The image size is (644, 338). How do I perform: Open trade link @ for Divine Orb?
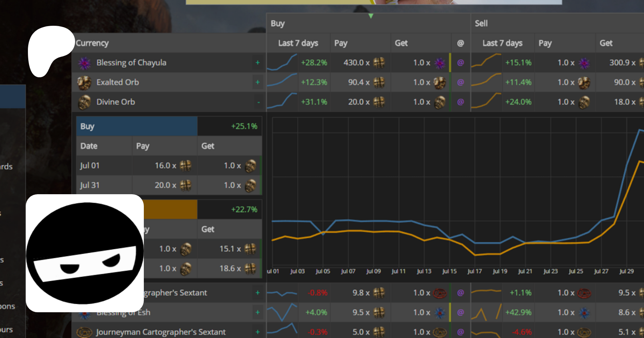460,102
